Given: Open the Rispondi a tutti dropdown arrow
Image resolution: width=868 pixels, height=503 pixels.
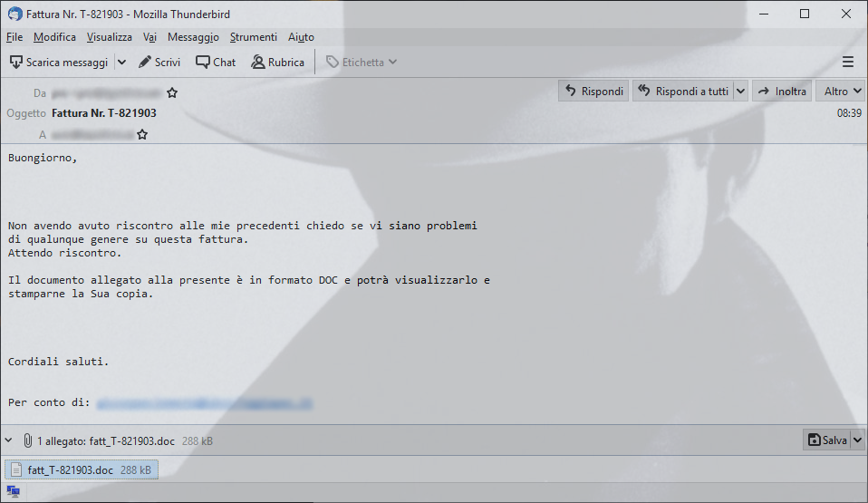Looking at the screenshot, I should (x=740, y=92).
